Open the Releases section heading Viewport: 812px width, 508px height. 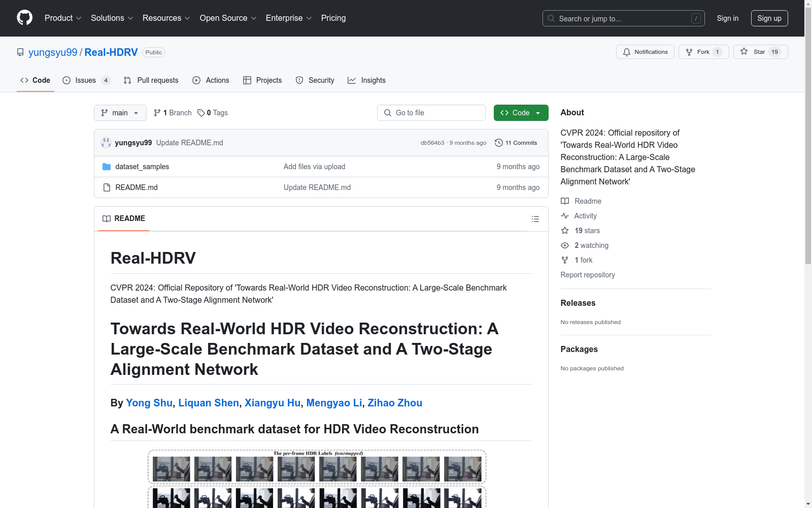tap(578, 303)
